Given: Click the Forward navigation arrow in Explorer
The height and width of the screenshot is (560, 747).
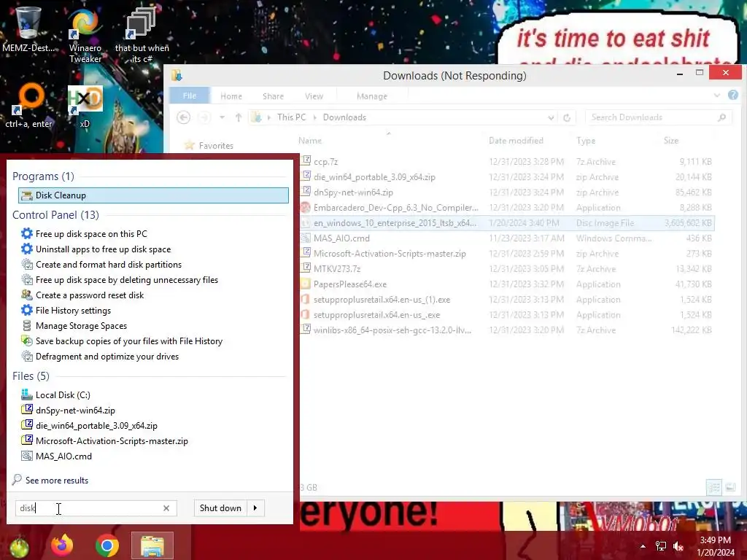Looking at the screenshot, I should pyautogui.click(x=204, y=117).
